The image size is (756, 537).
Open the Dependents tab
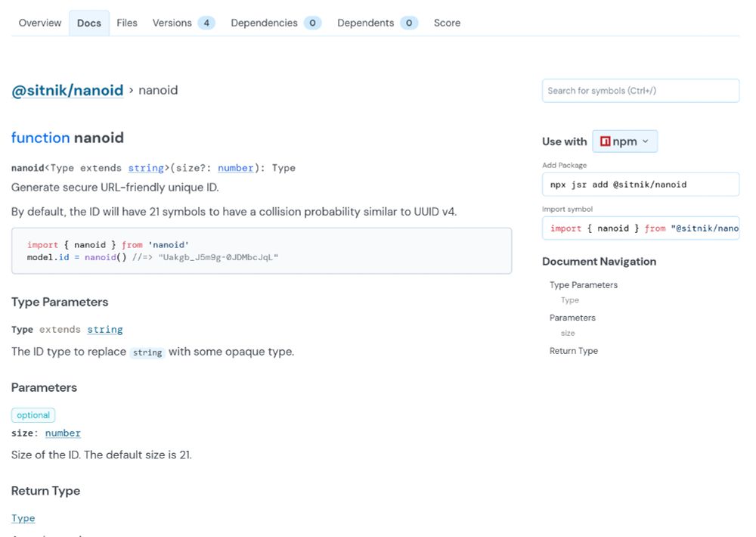[x=377, y=23]
